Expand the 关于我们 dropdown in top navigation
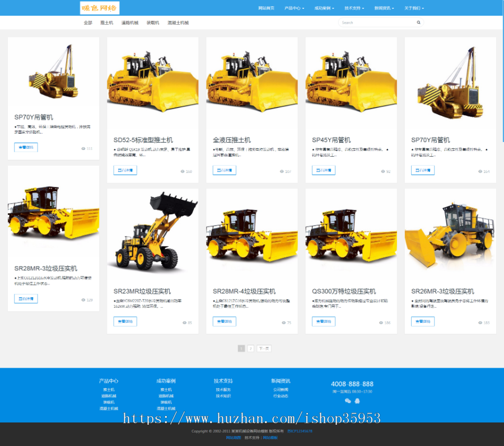The height and width of the screenshot is (446, 504). (414, 8)
